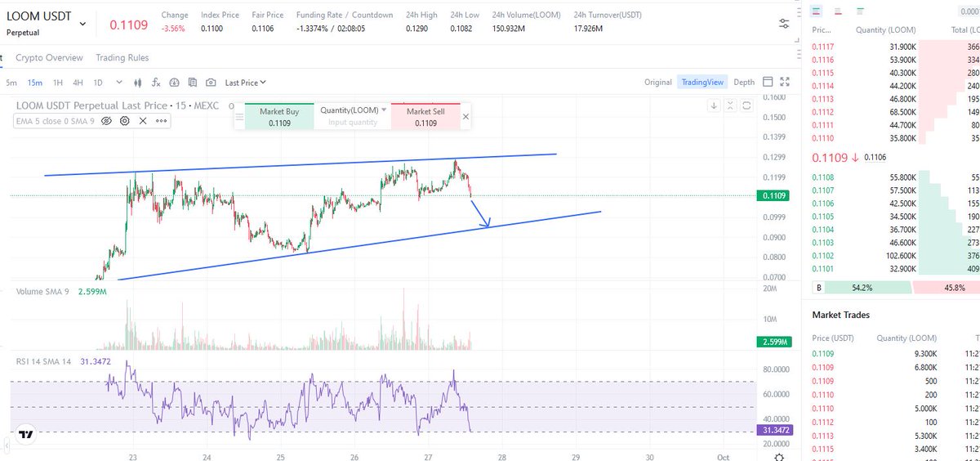This screenshot has width=980, height=461.
Task: Click the bid quantity 102.600K row
Action: [896, 254]
